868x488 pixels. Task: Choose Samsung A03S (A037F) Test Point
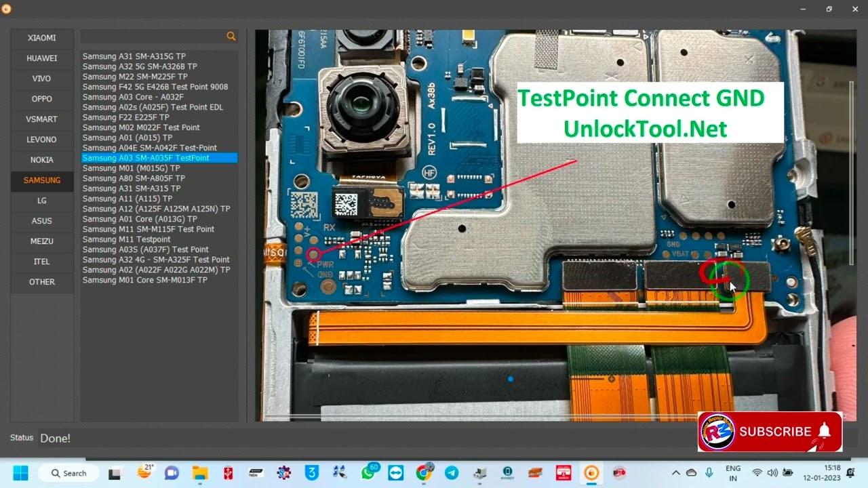[146, 249]
